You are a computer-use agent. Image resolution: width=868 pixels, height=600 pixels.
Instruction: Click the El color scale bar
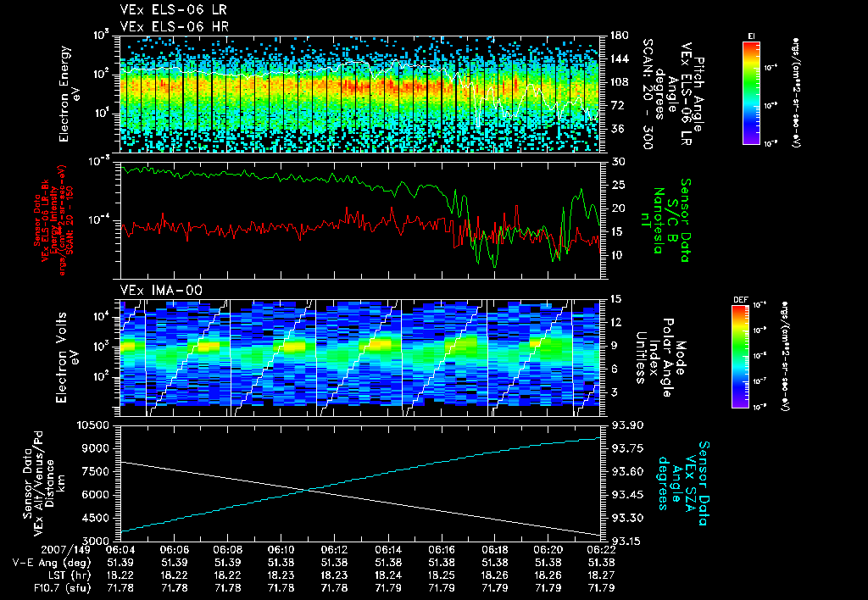click(751, 92)
